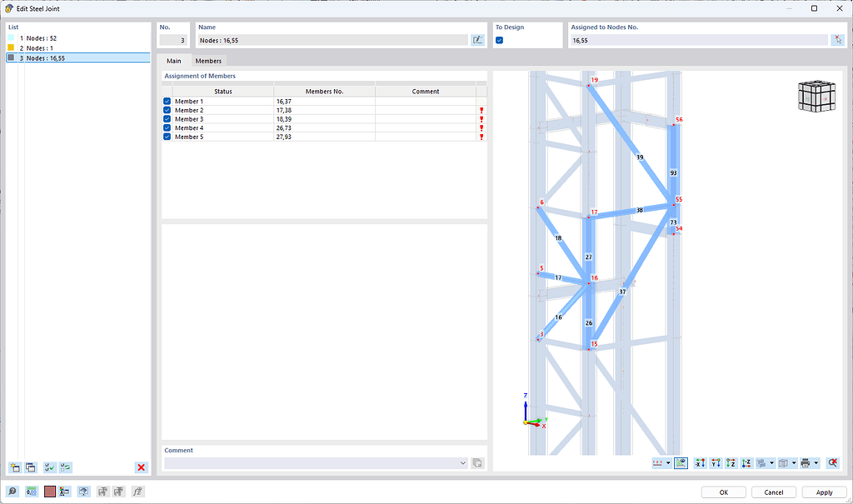The image size is (853, 504).
Task: Disable the Member 5 status checkbox
Action: tap(166, 137)
